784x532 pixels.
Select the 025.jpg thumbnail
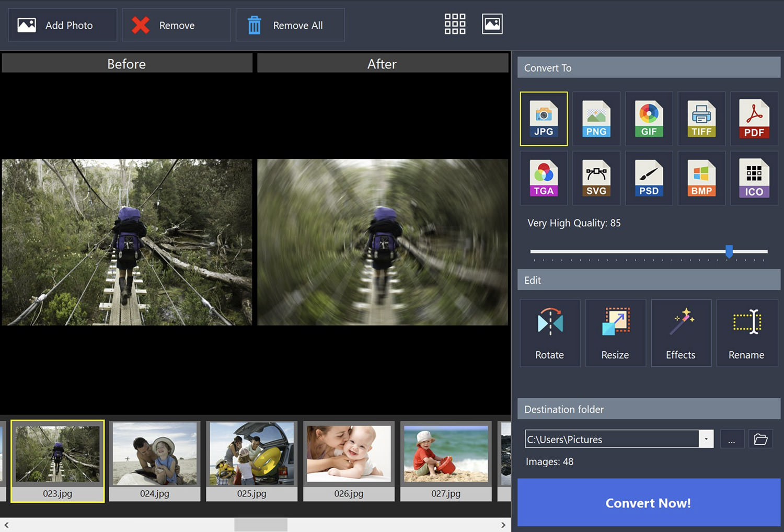tap(251, 460)
